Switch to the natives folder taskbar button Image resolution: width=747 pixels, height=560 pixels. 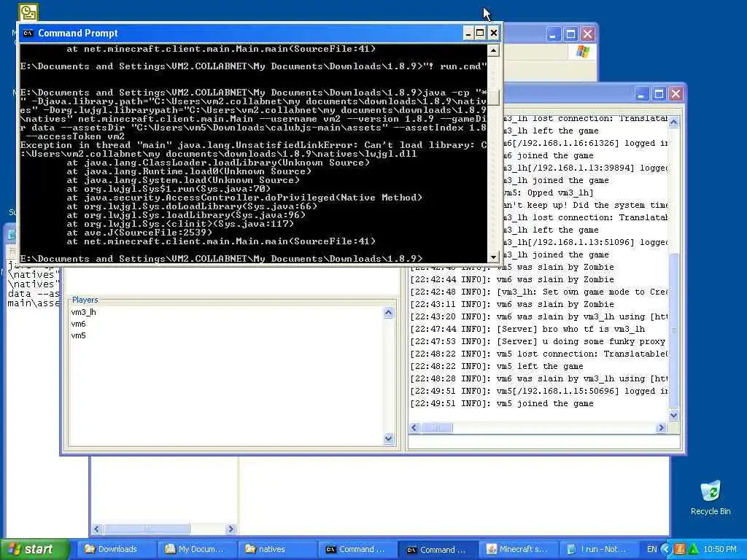278,549
